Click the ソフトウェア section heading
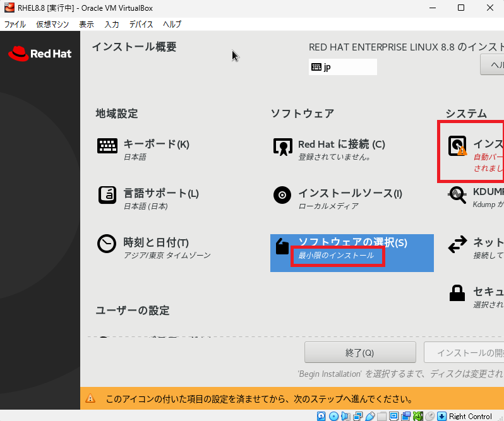504x421 pixels. [302, 114]
